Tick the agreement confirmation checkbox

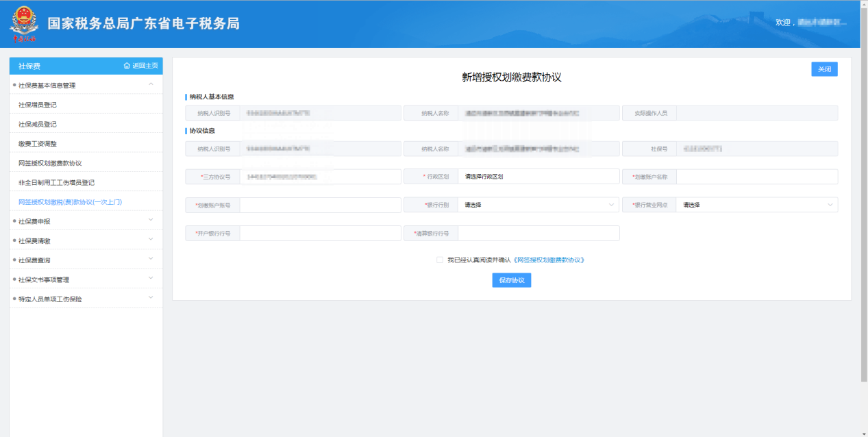[439, 260]
